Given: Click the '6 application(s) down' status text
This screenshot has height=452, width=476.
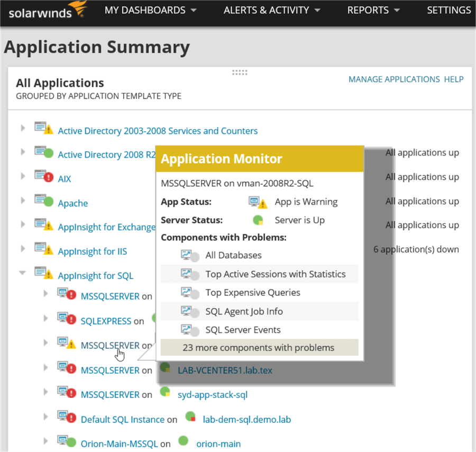Looking at the screenshot, I should 416,249.
